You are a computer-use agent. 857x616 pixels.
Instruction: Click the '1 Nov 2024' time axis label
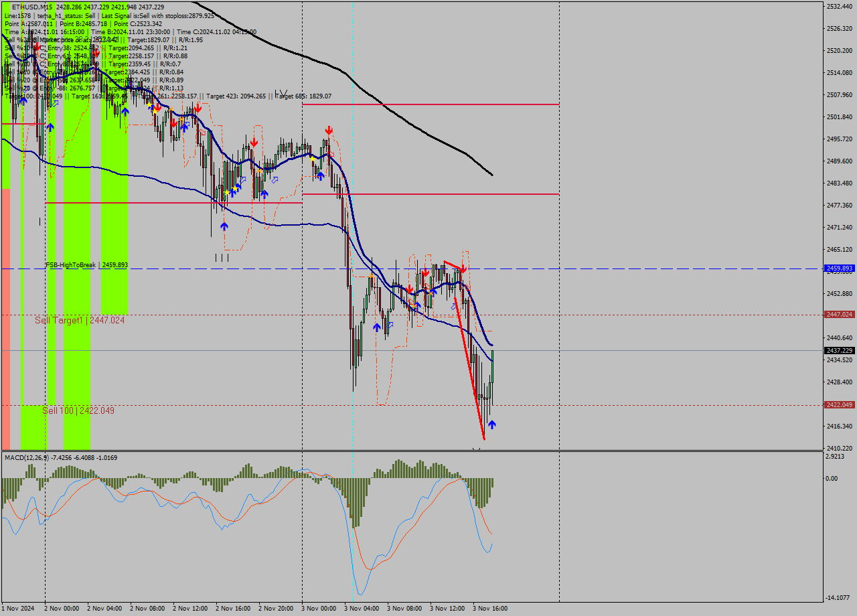point(18,609)
